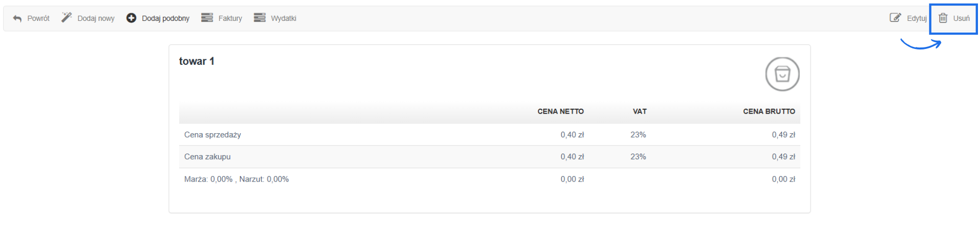Click the gross value in Cena sprzedaży row
Image resolution: width=980 pixels, height=225 pixels.
point(783,135)
